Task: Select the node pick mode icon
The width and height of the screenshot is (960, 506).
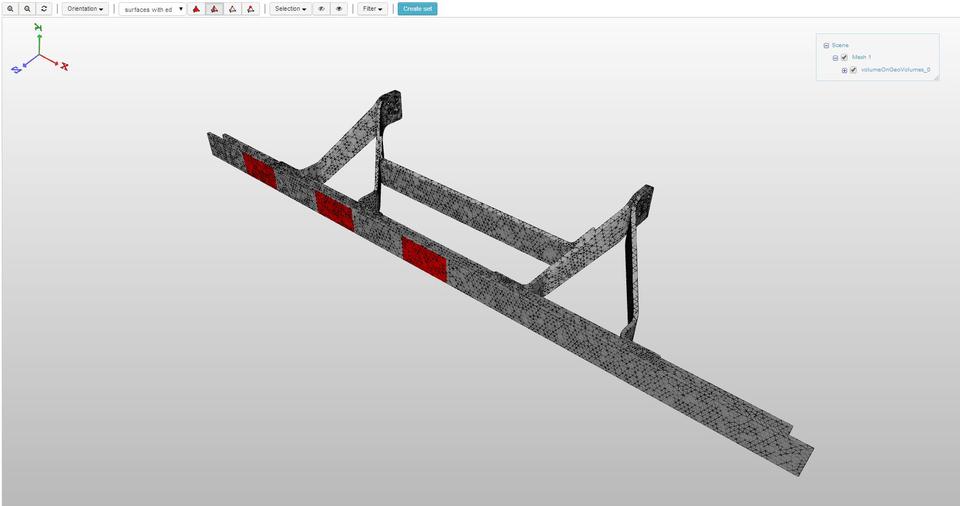Action: click(251, 9)
